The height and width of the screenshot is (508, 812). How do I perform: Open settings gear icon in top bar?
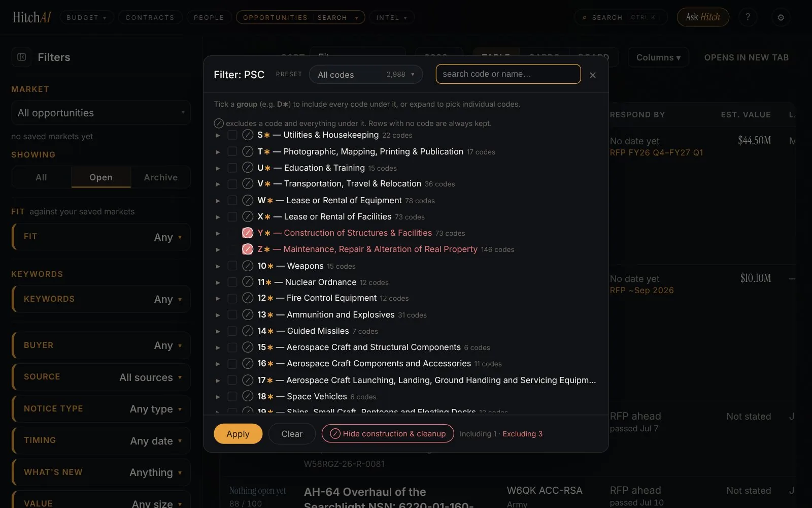point(781,17)
